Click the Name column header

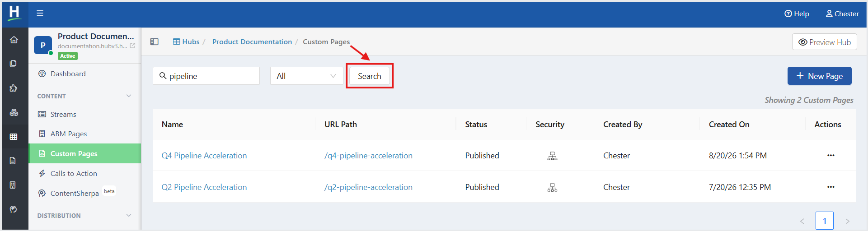point(172,125)
